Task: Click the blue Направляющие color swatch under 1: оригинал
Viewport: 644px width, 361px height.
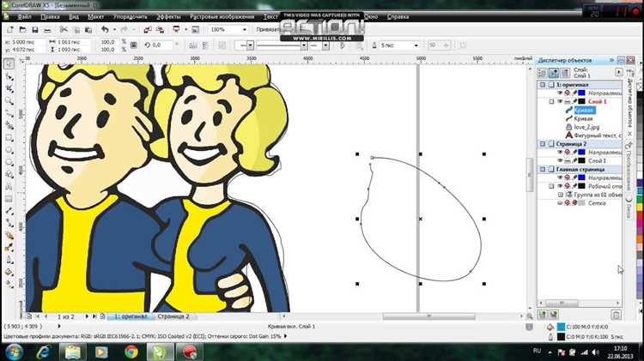Action: (581, 93)
